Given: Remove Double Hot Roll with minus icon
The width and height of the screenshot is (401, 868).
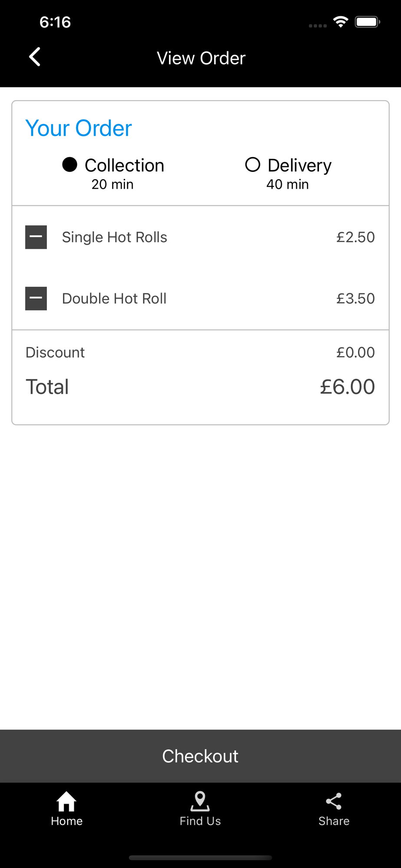Looking at the screenshot, I should point(36,298).
